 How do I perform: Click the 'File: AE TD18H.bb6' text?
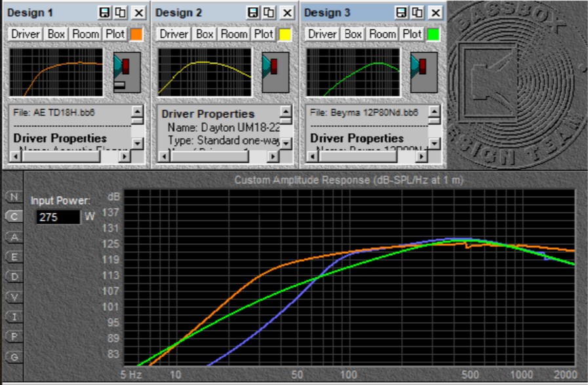(54, 112)
